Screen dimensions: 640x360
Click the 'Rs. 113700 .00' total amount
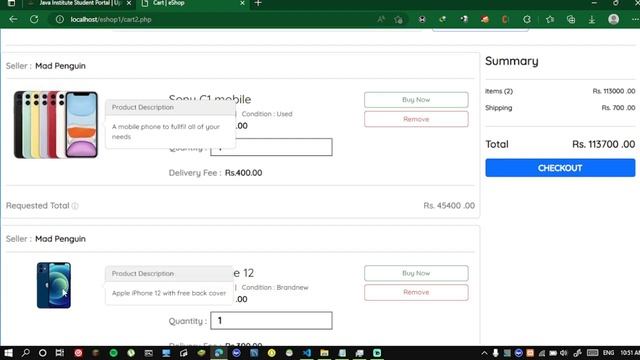(603, 144)
